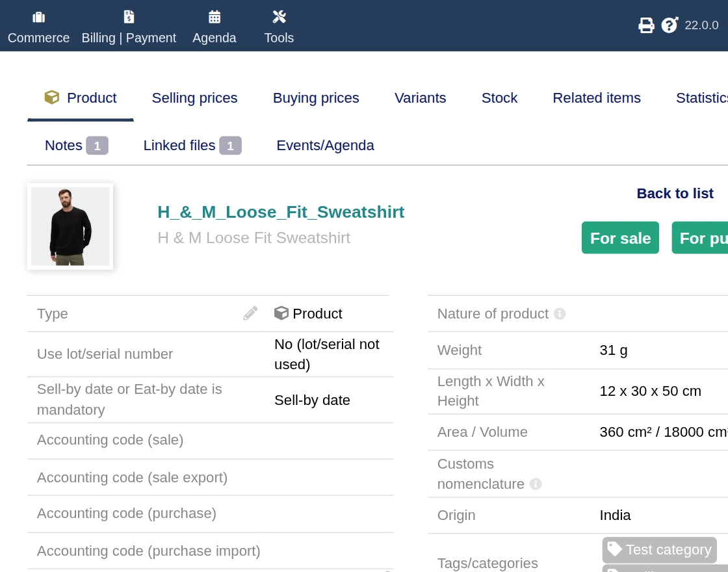The image size is (728, 572).
Task: Open the Buying prices tab
Action: (316, 98)
